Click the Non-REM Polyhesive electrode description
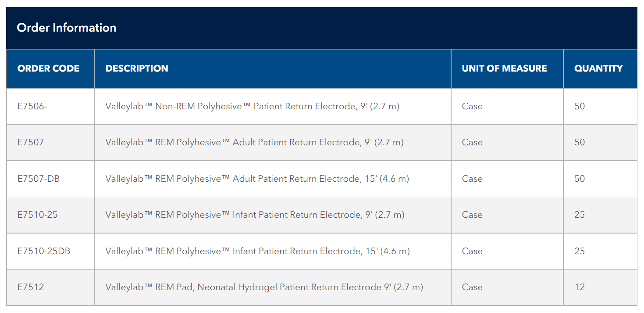 click(x=253, y=106)
